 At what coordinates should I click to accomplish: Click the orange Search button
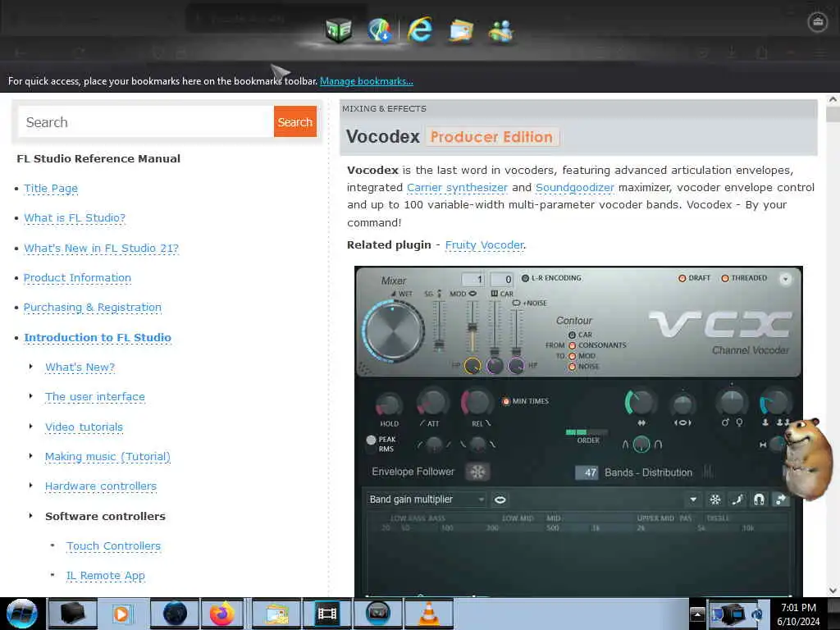[x=295, y=121]
